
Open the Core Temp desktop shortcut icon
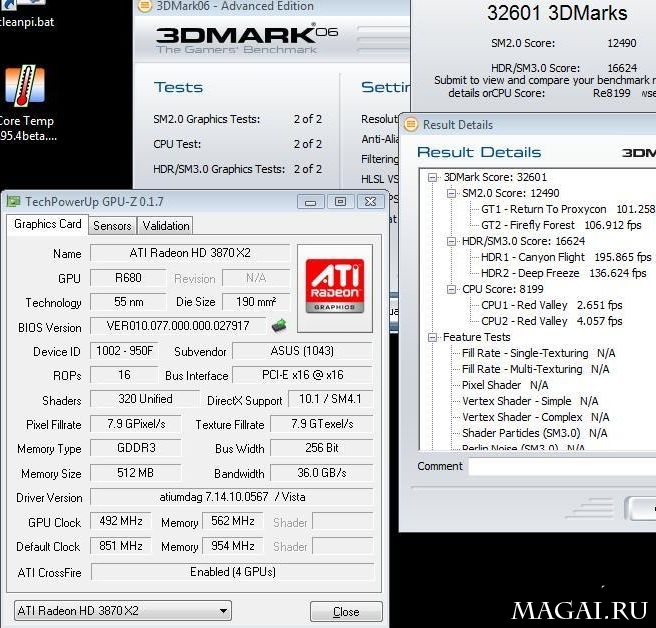(25, 86)
